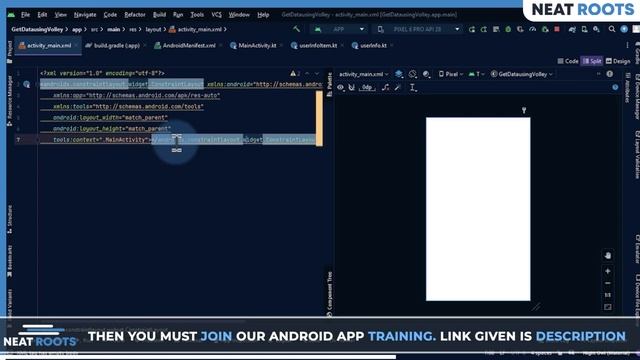The width and height of the screenshot is (640, 360).
Task: Open the File menu
Action: (25, 15)
